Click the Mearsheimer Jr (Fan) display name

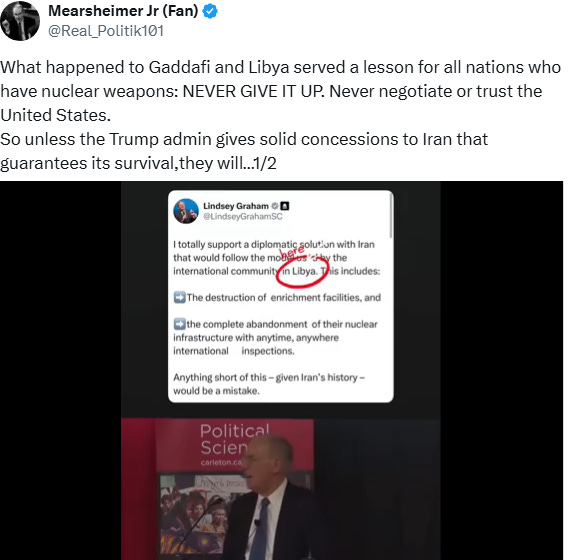(x=123, y=11)
